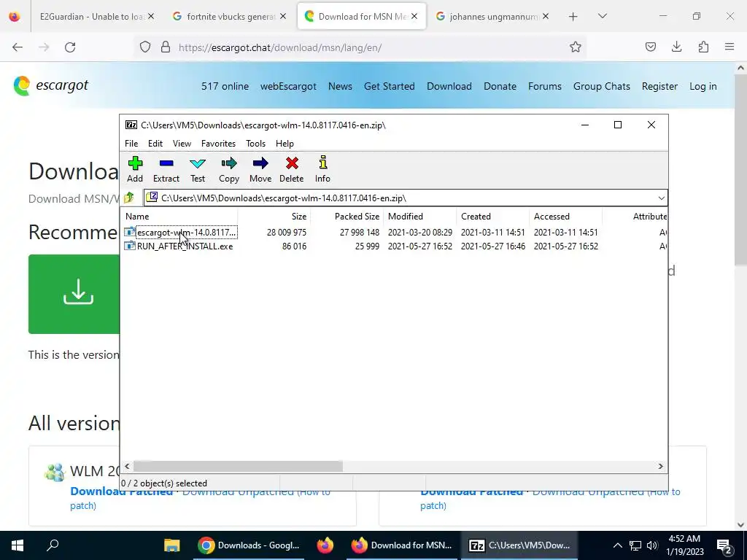Viewport: 747px width, 560px height.
Task: Sort archive list by Name column
Action: pyautogui.click(x=179, y=216)
